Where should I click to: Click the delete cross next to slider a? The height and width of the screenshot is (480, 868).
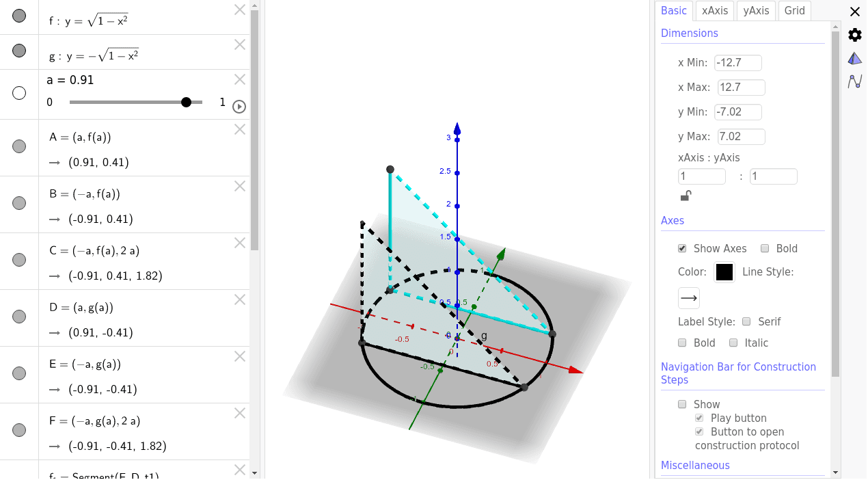click(239, 79)
